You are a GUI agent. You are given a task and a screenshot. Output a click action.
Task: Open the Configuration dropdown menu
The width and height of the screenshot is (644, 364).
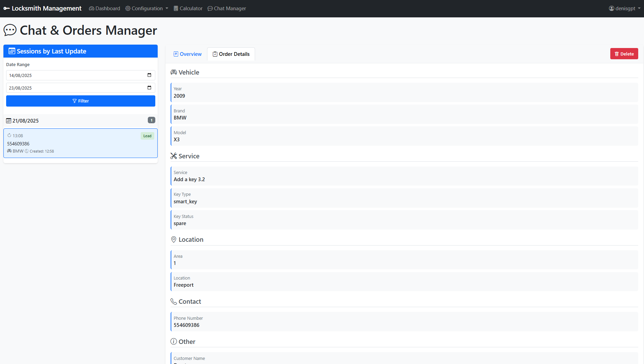[x=146, y=8]
